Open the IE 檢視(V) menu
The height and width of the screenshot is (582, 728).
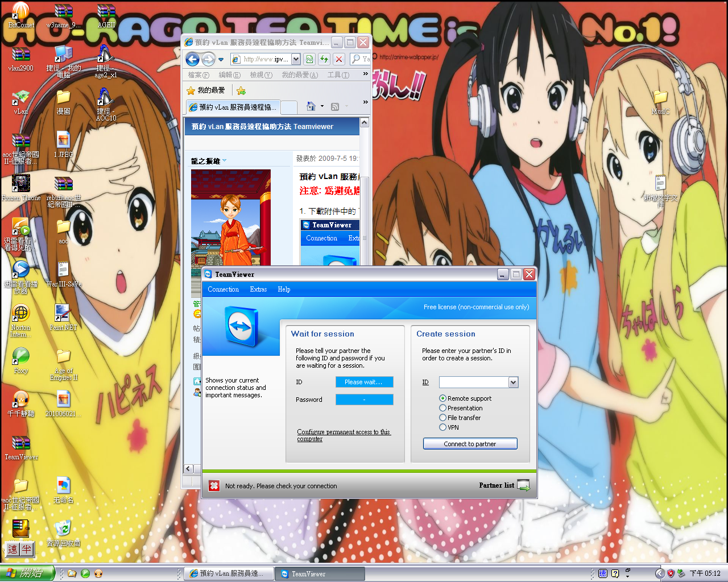click(261, 75)
